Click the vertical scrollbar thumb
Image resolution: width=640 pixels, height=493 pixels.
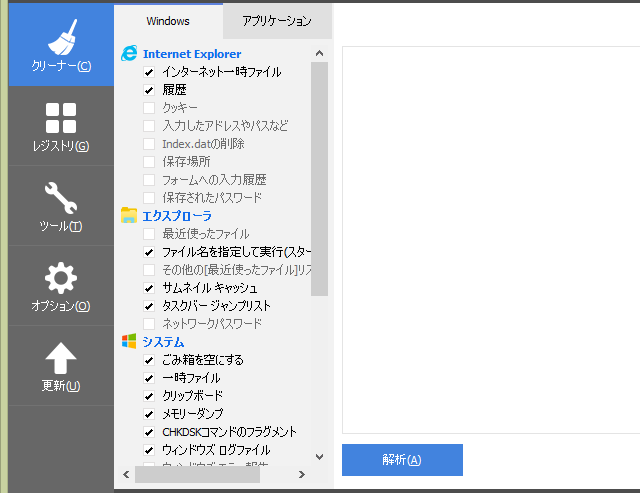(x=320, y=179)
